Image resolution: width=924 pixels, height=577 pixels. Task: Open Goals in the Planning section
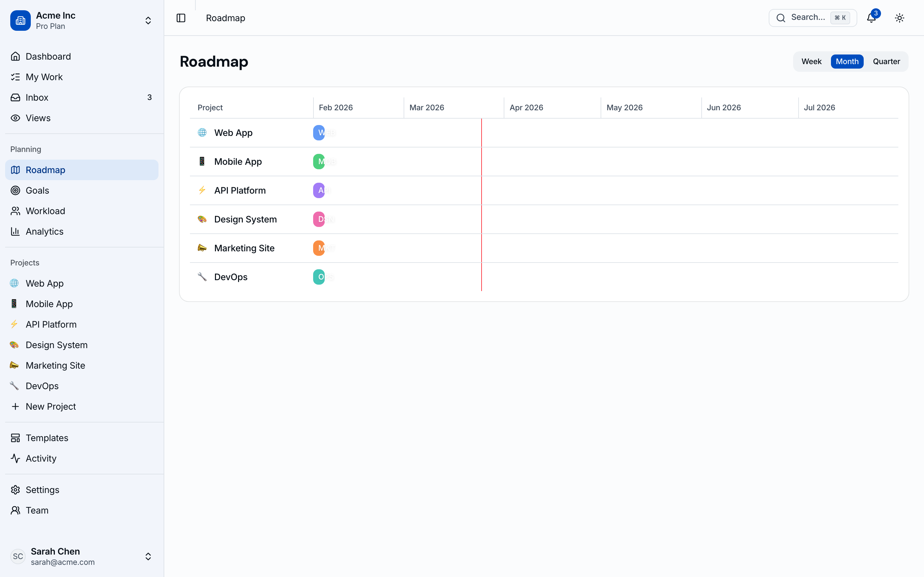[37, 190]
